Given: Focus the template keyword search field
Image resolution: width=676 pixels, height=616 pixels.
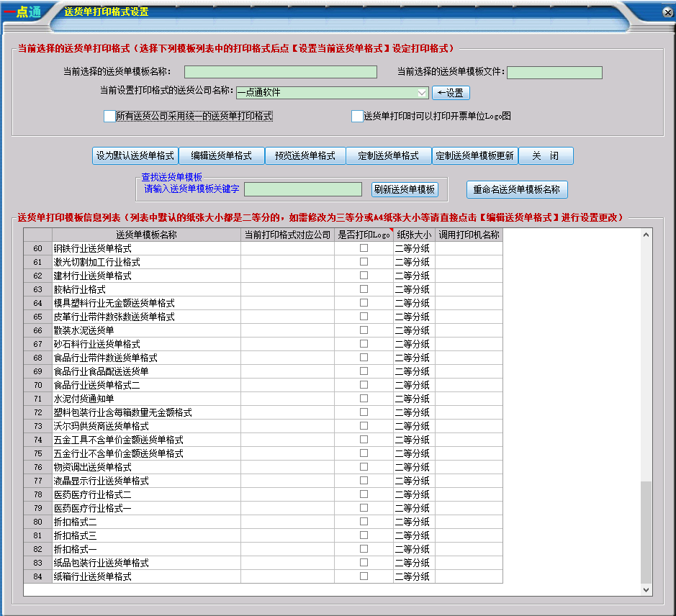Looking at the screenshot, I should (303, 189).
